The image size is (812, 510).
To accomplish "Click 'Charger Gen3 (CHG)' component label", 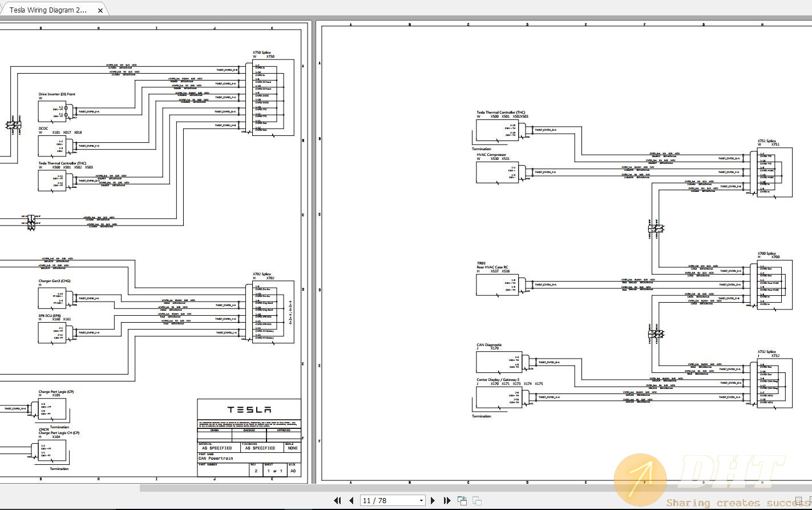I will tap(54, 281).
